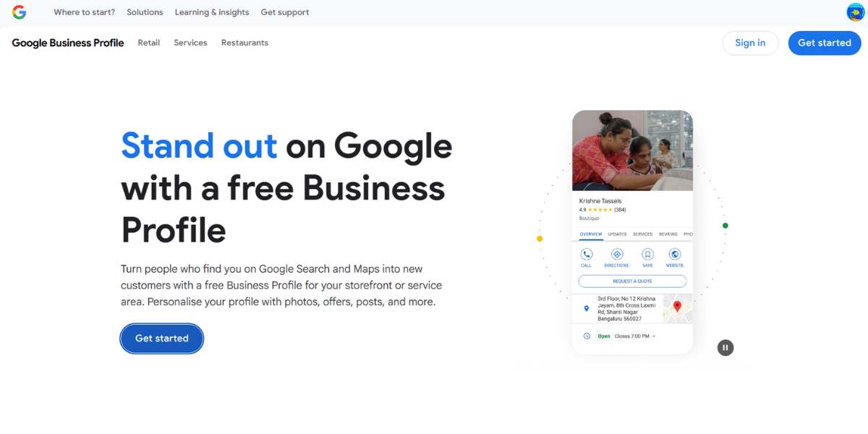
Task: Pause the carousel animation
Action: tap(725, 347)
